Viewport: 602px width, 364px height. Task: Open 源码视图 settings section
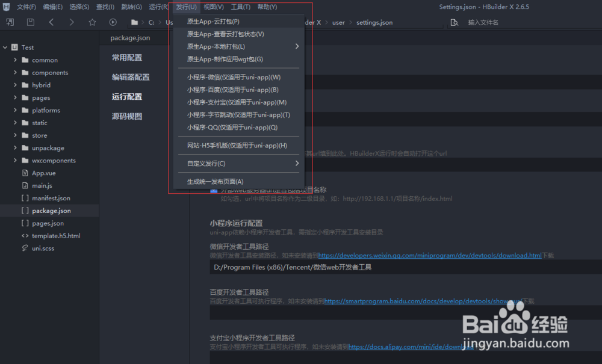[x=126, y=116]
